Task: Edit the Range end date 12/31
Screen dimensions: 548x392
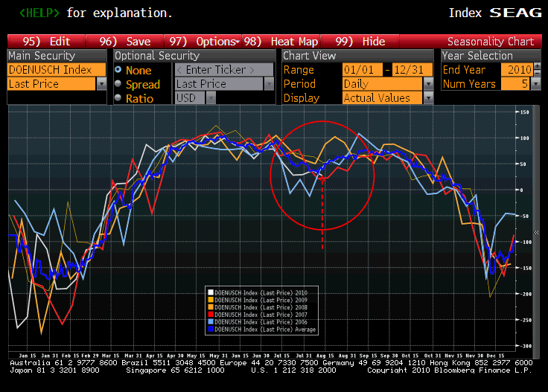Action: pos(409,70)
